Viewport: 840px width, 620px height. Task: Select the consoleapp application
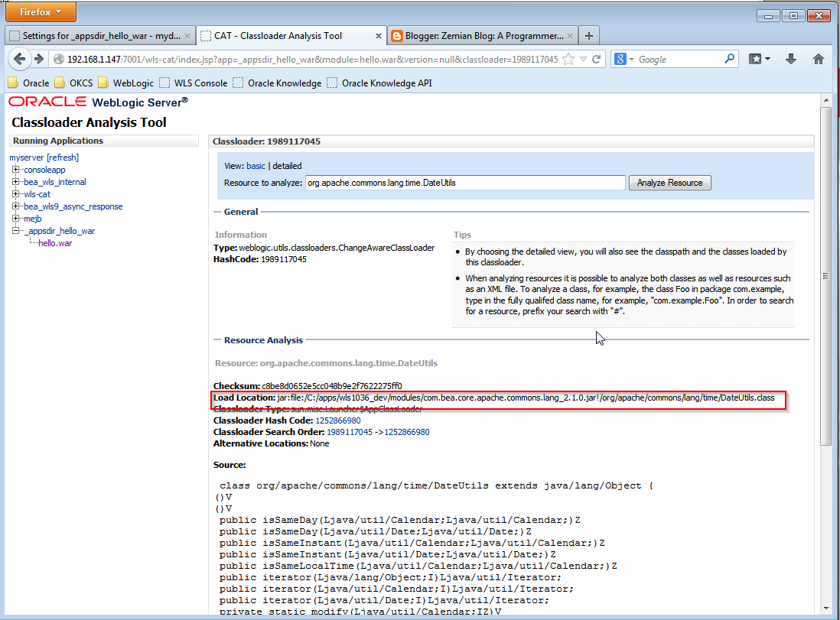pos(44,170)
